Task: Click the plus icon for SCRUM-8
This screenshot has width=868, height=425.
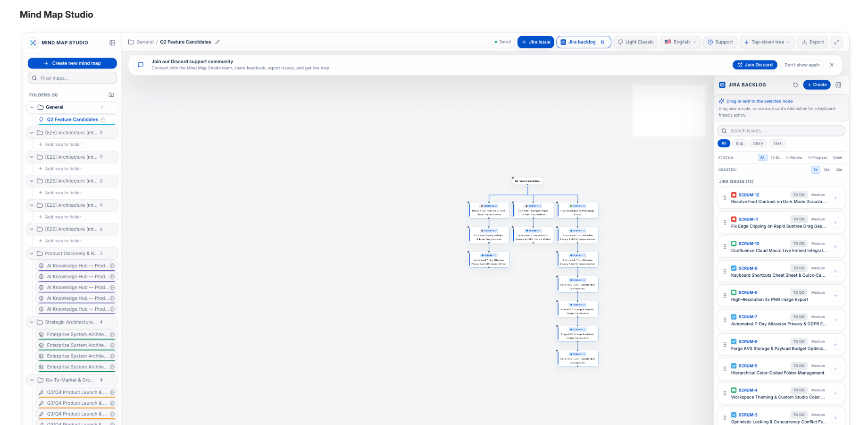Action: [x=835, y=296]
